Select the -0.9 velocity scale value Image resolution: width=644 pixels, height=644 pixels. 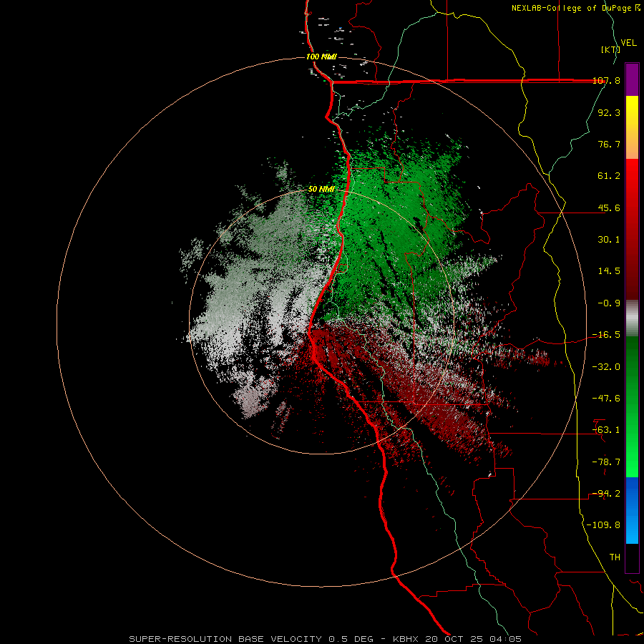tap(609, 303)
